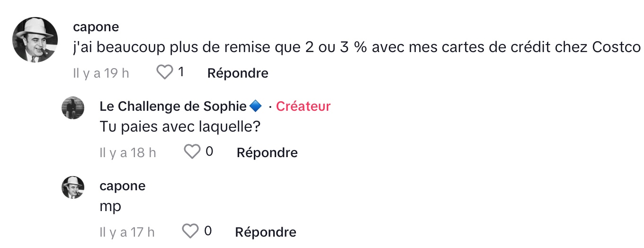Open the capone username above the Costco comment
The height and width of the screenshot is (248, 644).
(96, 27)
